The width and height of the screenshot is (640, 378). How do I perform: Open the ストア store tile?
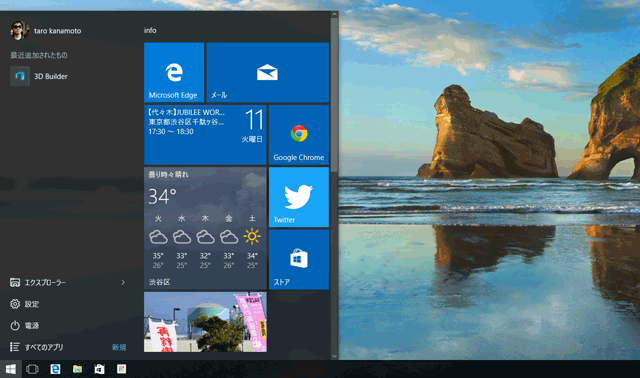pos(299,260)
